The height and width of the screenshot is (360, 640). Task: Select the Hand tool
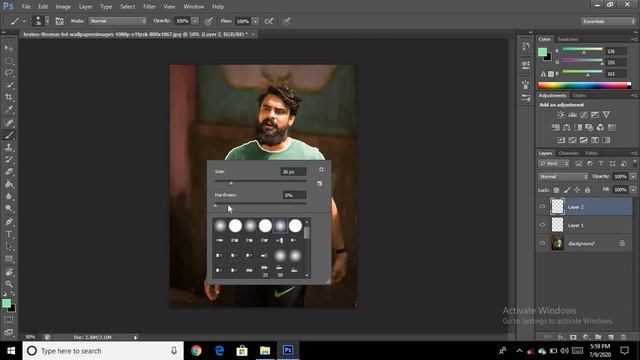point(9,272)
